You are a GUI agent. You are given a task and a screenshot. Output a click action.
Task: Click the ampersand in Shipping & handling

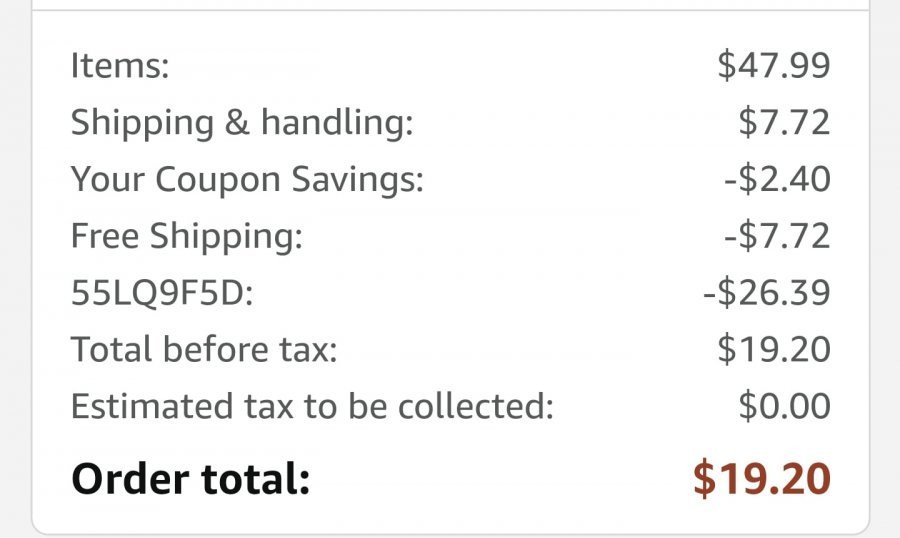coord(237,122)
